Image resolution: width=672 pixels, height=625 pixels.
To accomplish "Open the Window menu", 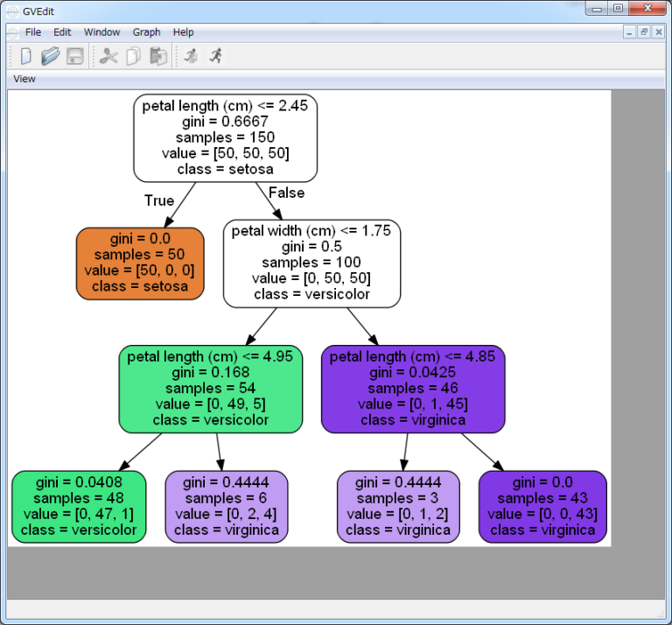I will 102,32.
